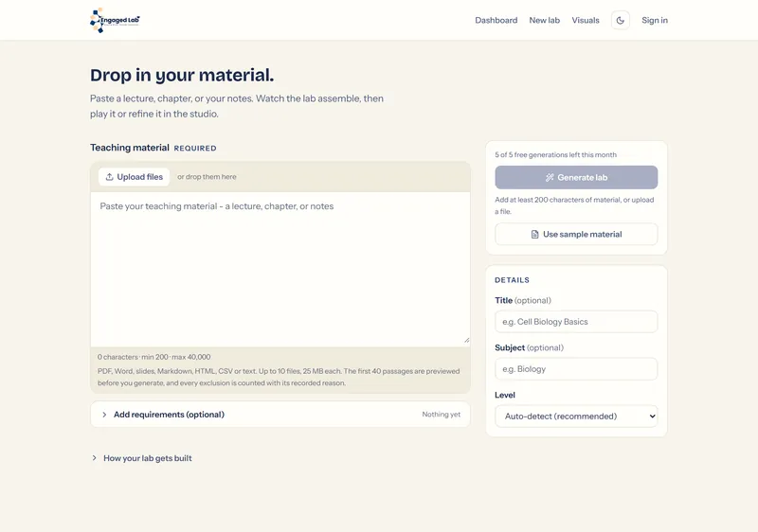Image resolution: width=758 pixels, height=532 pixels.
Task: Focus the Subject optional input field
Action: pyautogui.click(x=576, y=369)
